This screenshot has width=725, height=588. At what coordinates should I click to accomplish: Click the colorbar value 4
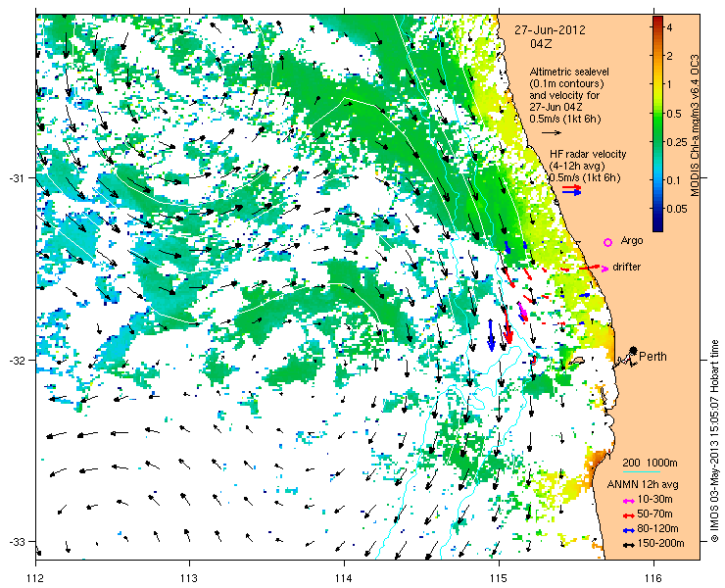669,27
